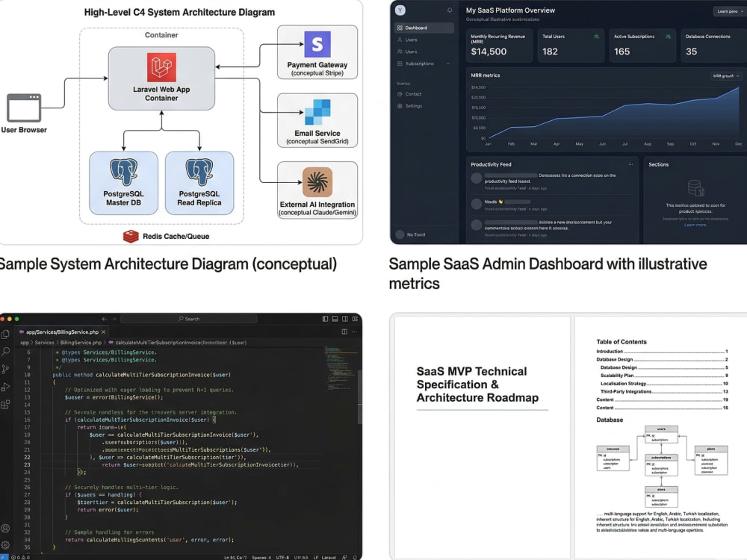The image size is (747, 560).
Task: Open Customize Layout icon in editor title bar
Action: (x=355, y=319)
